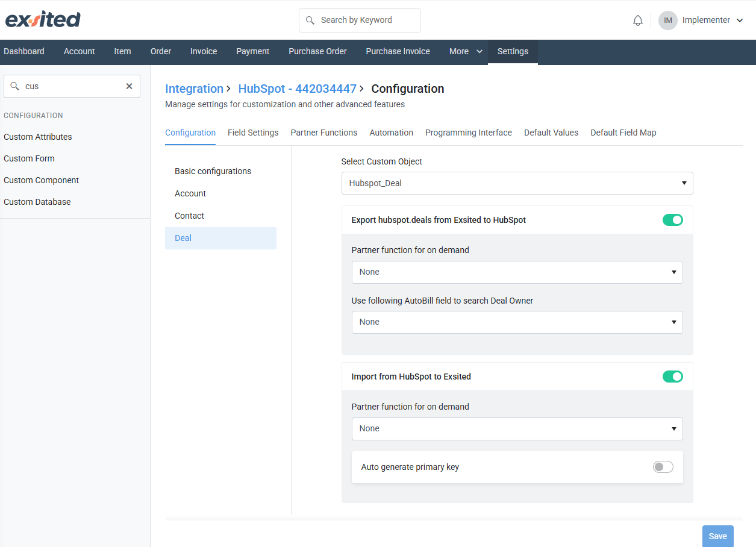The image size is (756, 547).
Task: Enable Auto generate primary key toggle
Action: coord(663,467)
